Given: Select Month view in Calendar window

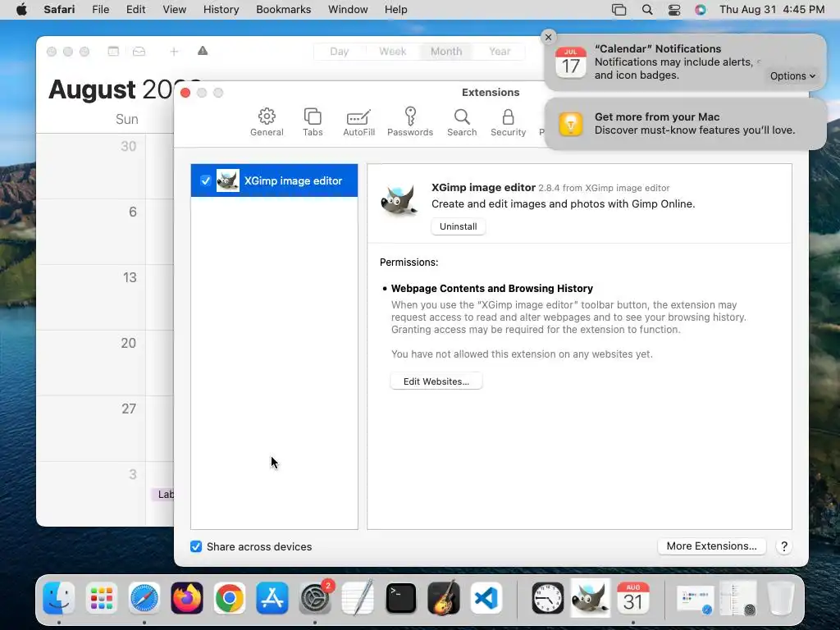Looking at the screenshot, I should coord(446,52).
